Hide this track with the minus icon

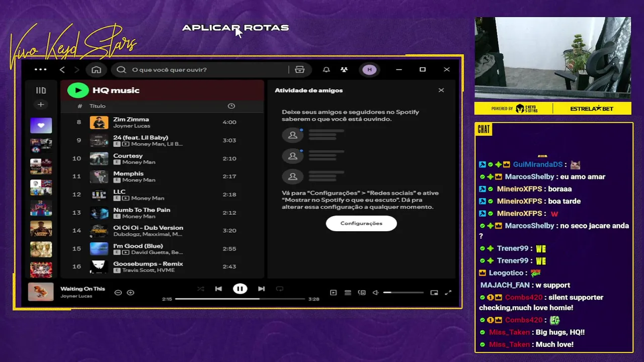[118, 293]
